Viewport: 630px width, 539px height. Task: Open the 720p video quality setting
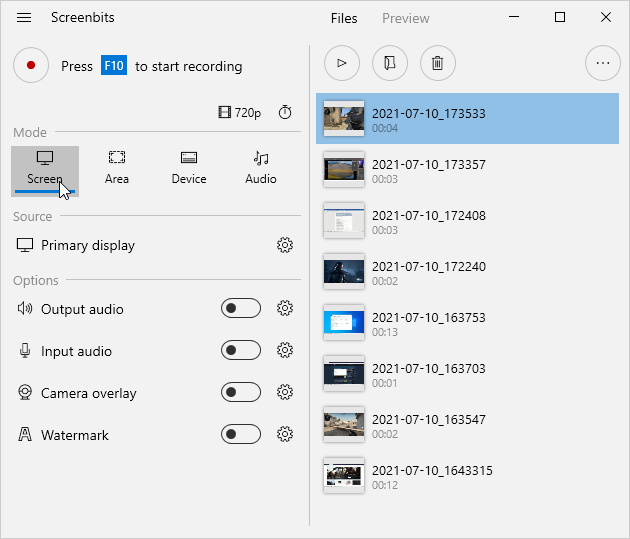click(x=240, y=112)
